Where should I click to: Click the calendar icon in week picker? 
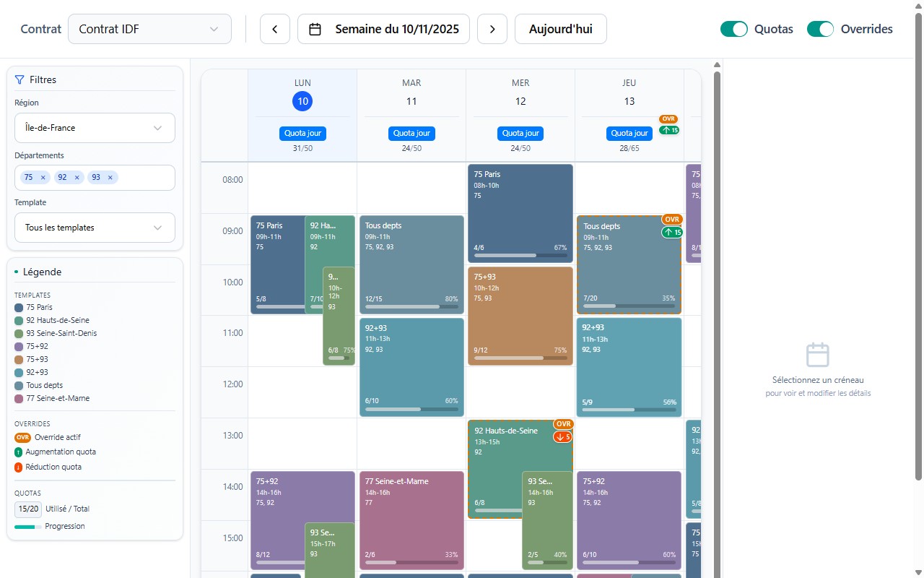[315, 29]
